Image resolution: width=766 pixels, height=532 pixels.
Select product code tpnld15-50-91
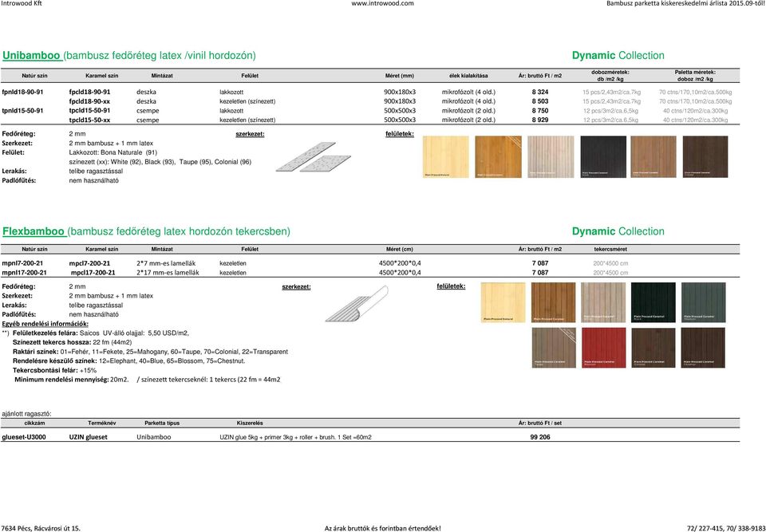pos(22,111)
